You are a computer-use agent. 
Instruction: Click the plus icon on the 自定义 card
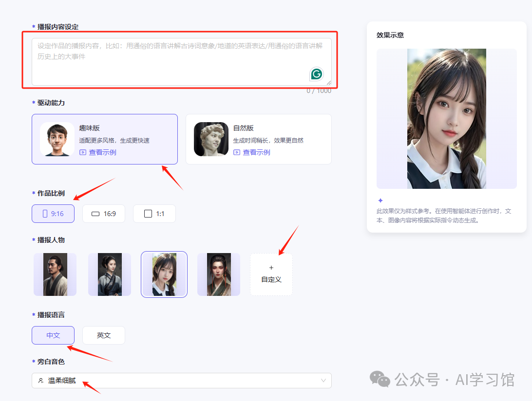click(271, 267)
